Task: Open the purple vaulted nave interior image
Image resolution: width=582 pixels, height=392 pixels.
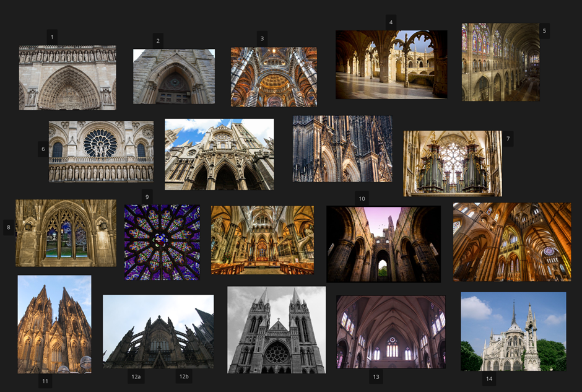Action: (391, 332)
